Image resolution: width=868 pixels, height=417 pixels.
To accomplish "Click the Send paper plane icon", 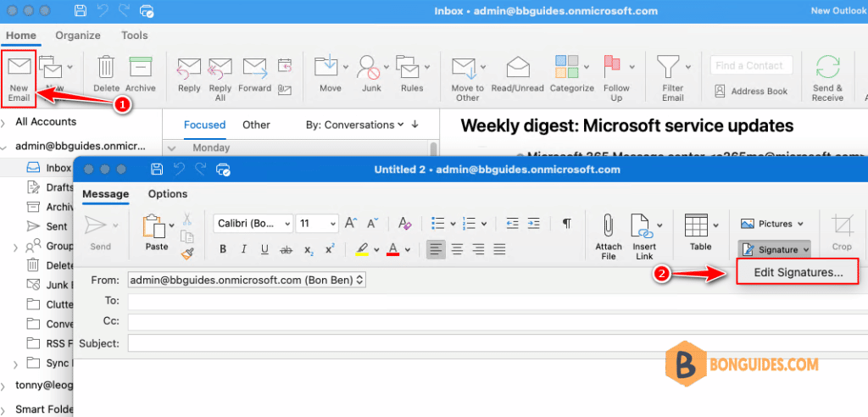I will coord(97,226).
